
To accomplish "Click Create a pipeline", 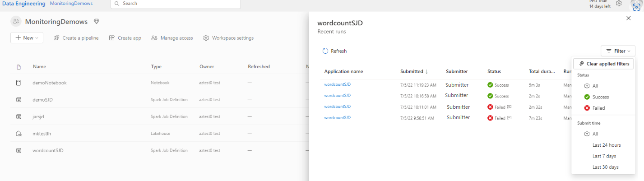I will 76,38.
